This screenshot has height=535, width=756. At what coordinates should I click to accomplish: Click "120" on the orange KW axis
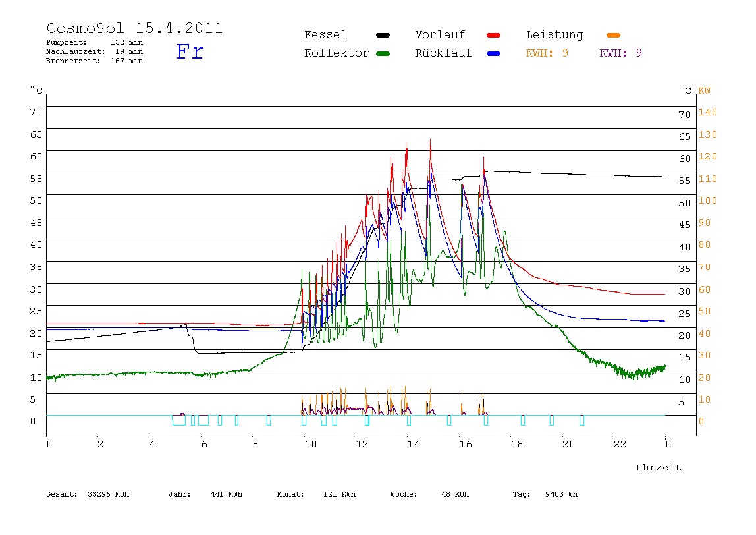pyautogui.click(x=708, y=156)
